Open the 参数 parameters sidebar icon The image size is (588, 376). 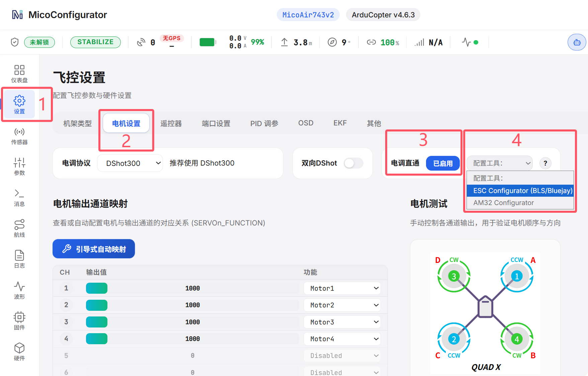tap(19, 167)
